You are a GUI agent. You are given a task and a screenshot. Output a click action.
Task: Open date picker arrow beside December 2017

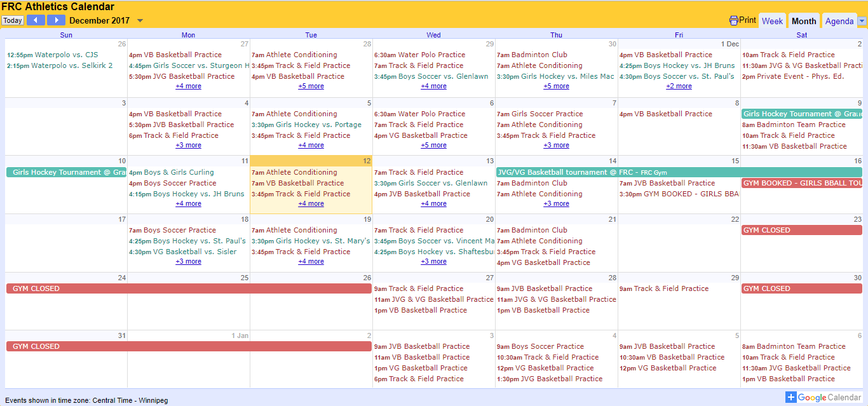(140, 20)
